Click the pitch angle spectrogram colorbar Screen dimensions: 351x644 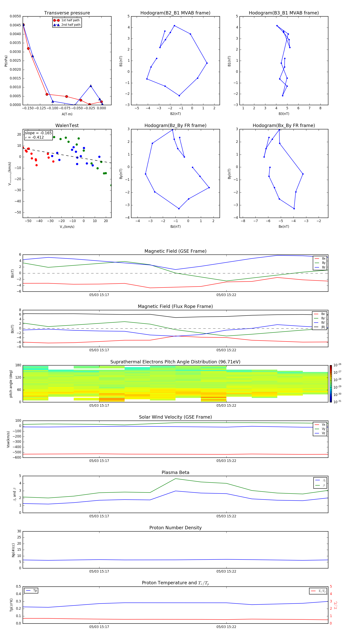click(331, 384)
